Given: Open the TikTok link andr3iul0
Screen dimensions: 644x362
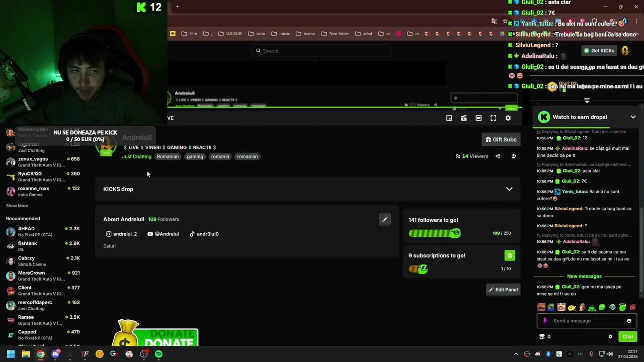Looking at the screenshot, I should pyautogui.click(x=204, y=234).
